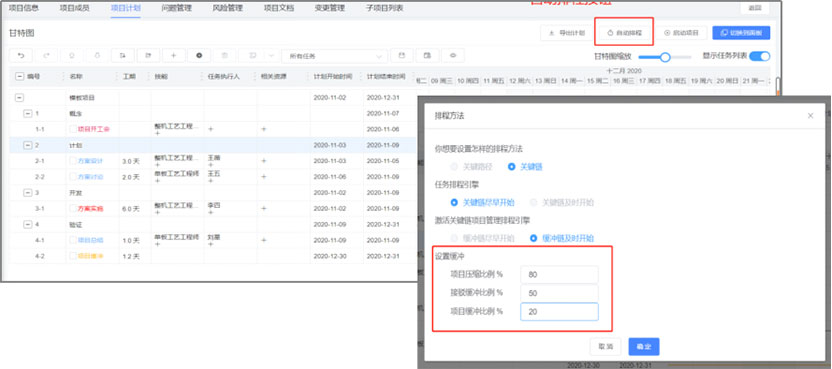Close the 排程方法 dialog with X
This screenshot has width=832, height=369.
point(810,116)
